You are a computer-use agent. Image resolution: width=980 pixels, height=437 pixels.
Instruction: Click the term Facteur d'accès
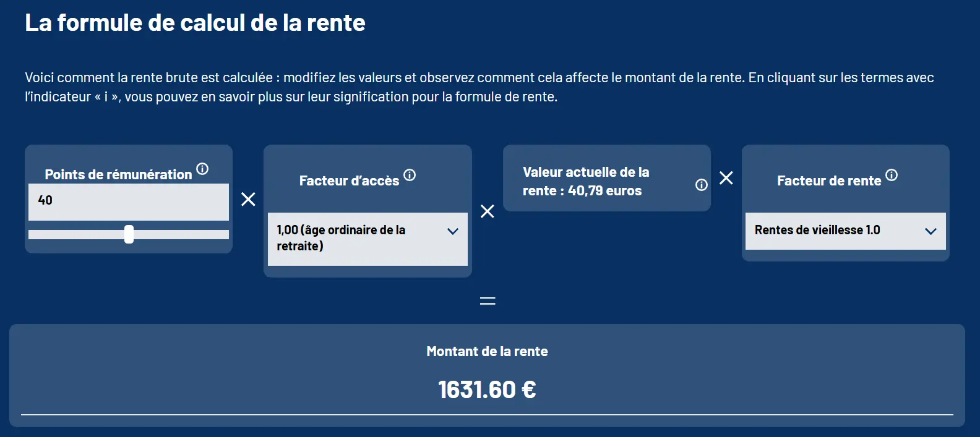349,180
